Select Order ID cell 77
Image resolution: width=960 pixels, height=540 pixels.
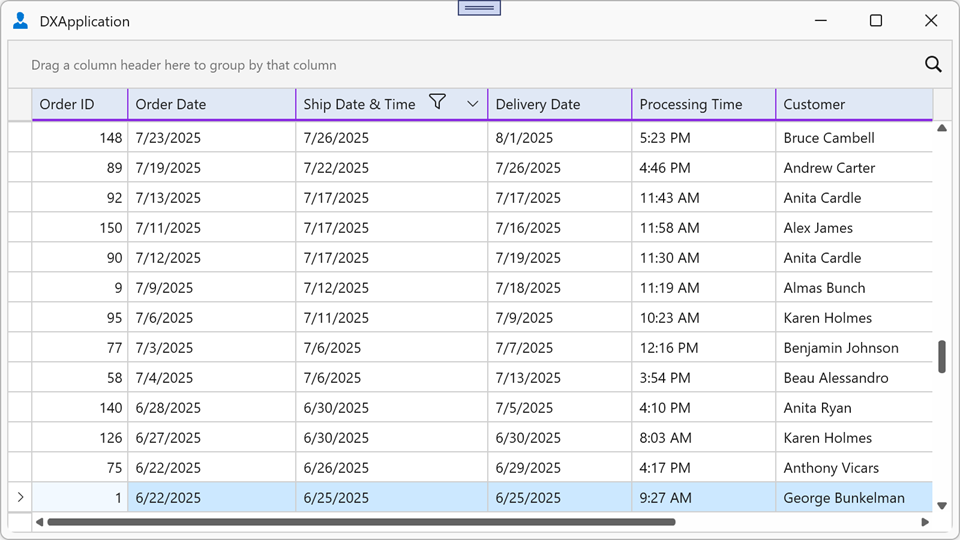(80, 348)
